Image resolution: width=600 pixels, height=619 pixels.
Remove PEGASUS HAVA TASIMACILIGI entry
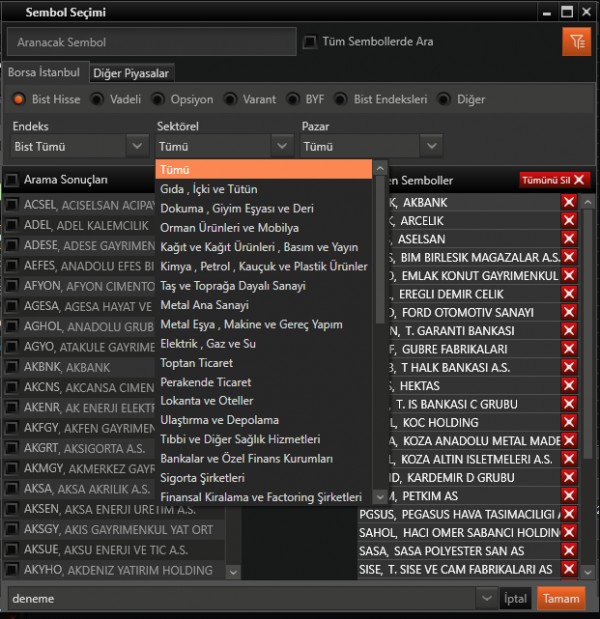pyautogui.click(x=569, y=514)
